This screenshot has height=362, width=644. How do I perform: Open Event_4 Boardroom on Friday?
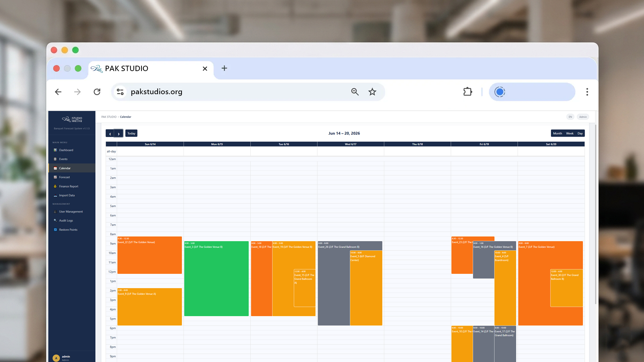click(x=505, y=288)
